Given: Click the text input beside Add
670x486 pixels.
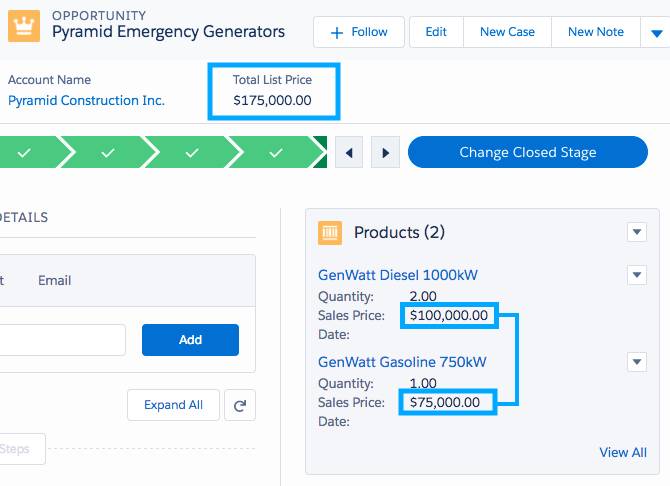Looking at the screenshot, I should (63, 340).
